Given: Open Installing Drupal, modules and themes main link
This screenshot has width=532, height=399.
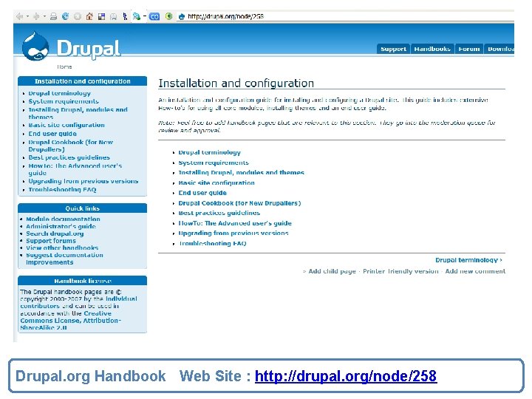Looking at the screenshot, I should 241,173.
